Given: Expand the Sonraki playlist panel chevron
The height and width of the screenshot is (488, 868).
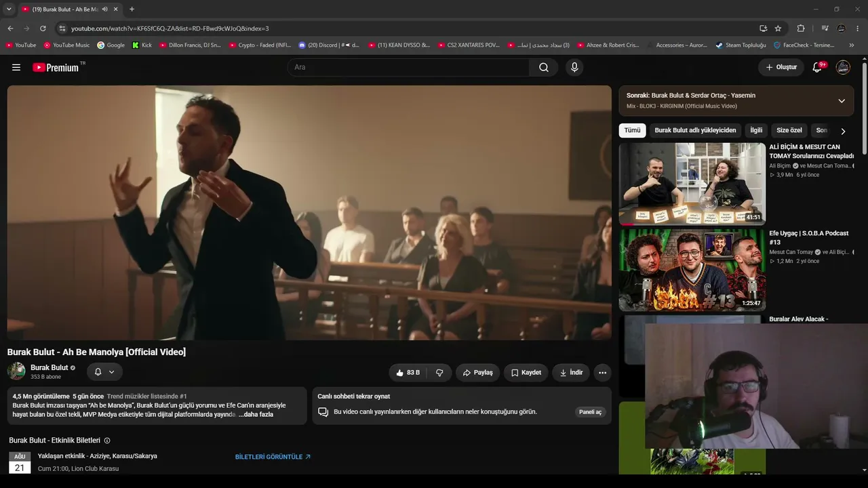Looking at the screenshot, I should point(842,101).
